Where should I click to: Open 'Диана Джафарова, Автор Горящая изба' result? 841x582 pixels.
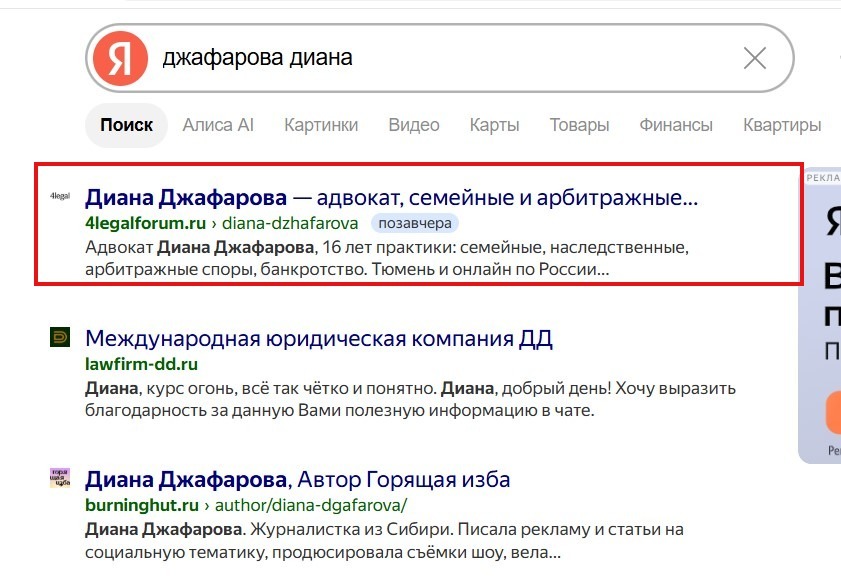point(298,479)
